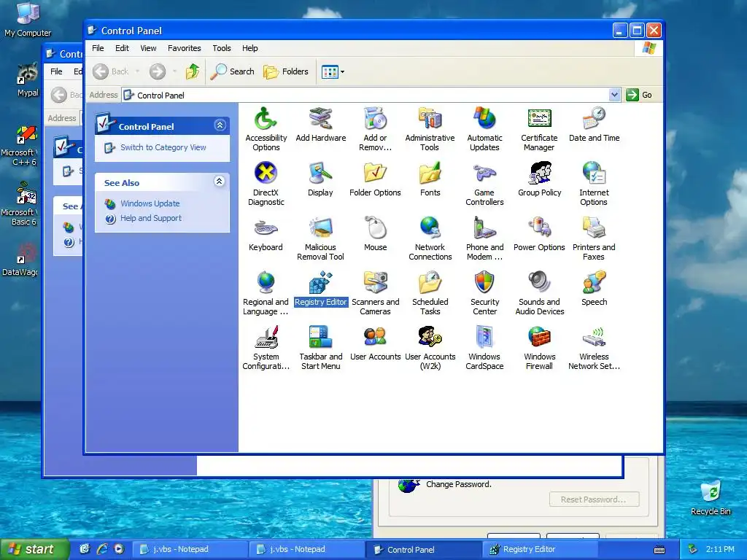Viewport: 747px width, 560px height.
Task: Open the Tools menu
Action: point(222,48)
